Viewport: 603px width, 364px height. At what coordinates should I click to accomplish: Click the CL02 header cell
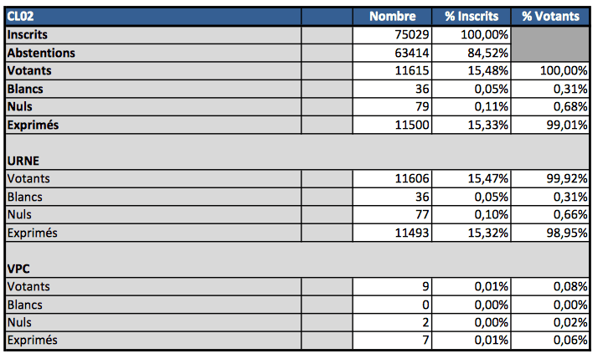point(20,16)
